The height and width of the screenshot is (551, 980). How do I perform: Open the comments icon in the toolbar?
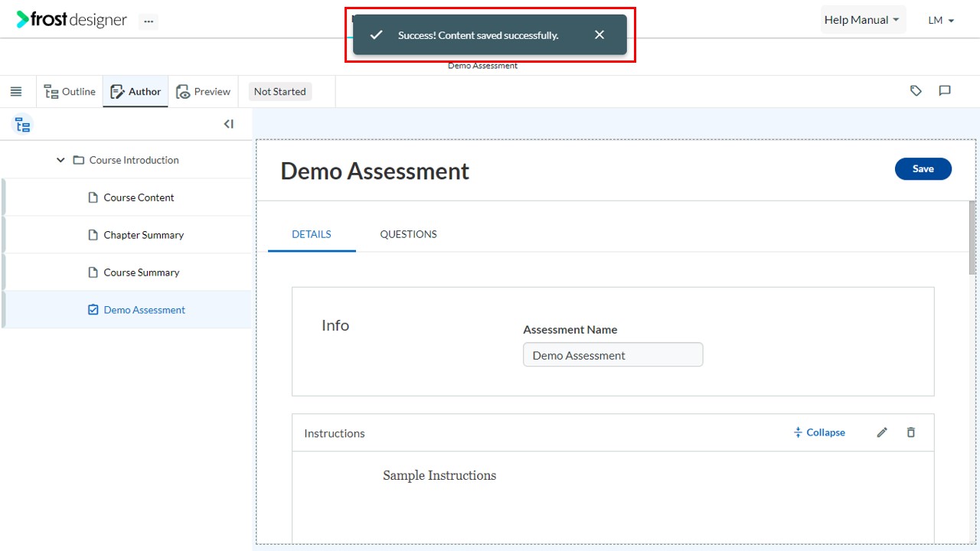[945, 90]
